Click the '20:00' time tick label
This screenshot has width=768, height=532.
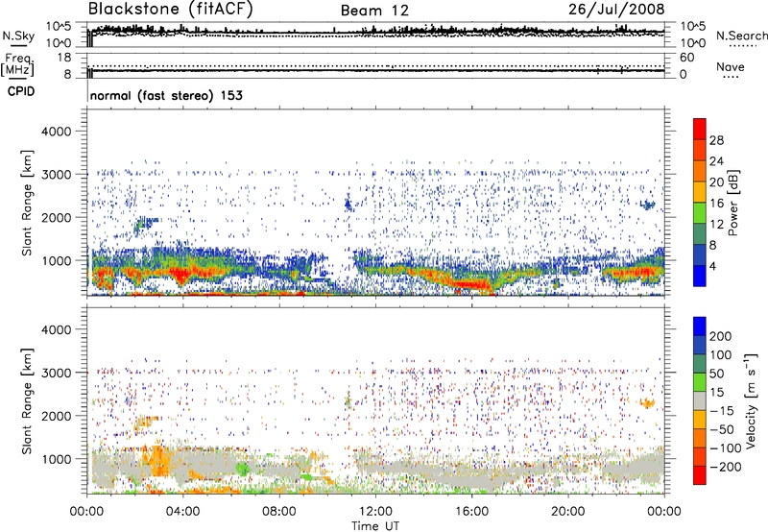[x=567, y=512]
